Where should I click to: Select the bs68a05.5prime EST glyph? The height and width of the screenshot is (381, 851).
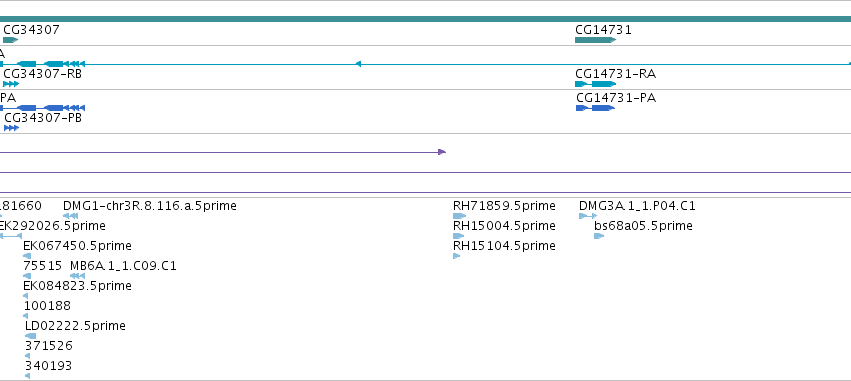coord(599,236)
